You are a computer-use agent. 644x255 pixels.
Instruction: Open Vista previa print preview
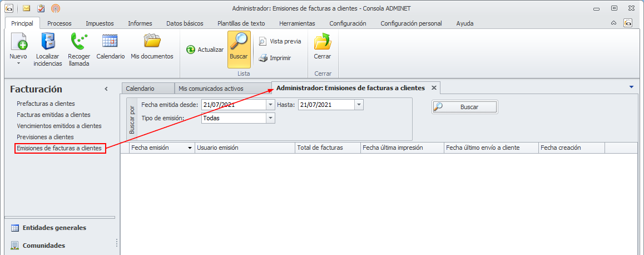[280, 41]
